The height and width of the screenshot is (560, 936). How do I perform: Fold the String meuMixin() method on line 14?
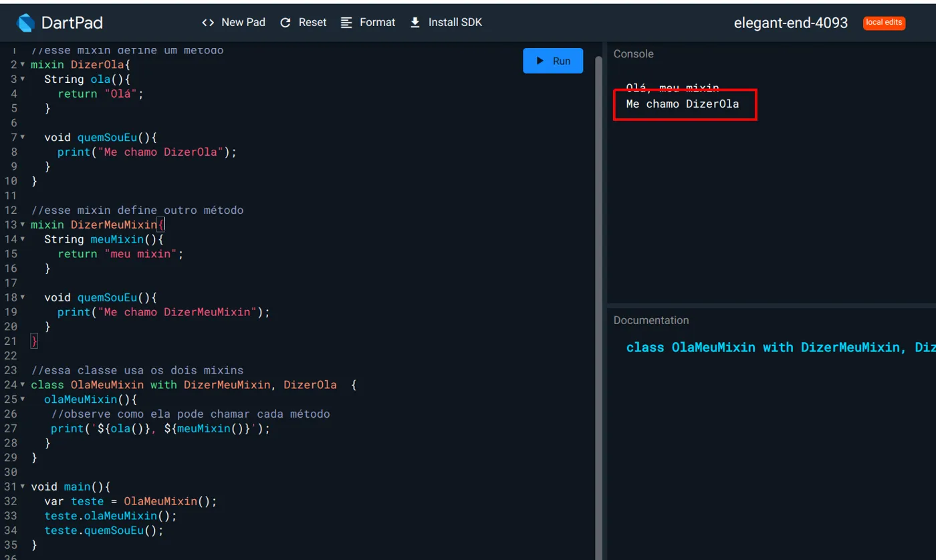point(23,239)
